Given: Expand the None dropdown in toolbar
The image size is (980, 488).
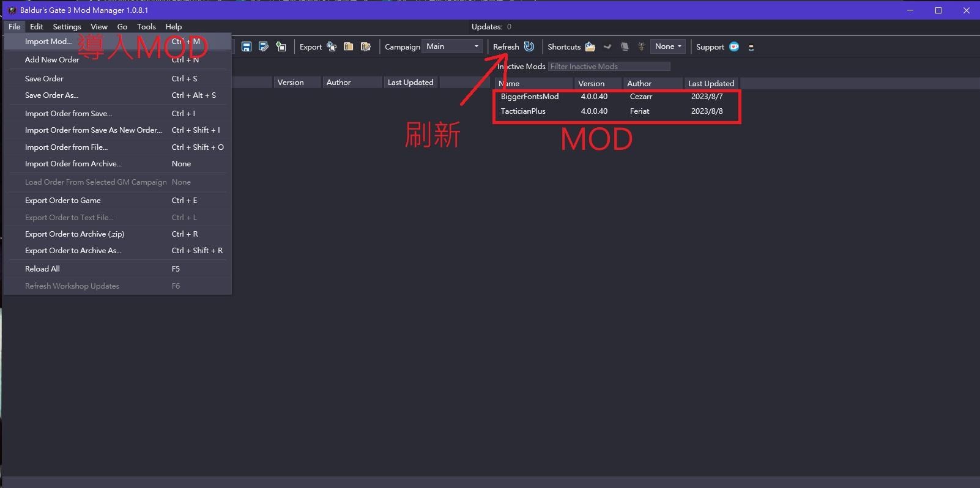Looking at the screenshot, I should (x=668, y=46).
